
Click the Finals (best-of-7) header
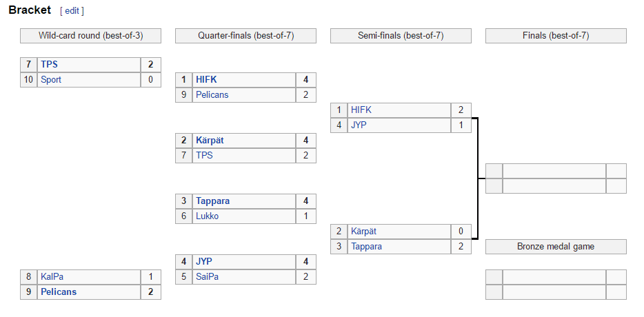pos(556,36)
